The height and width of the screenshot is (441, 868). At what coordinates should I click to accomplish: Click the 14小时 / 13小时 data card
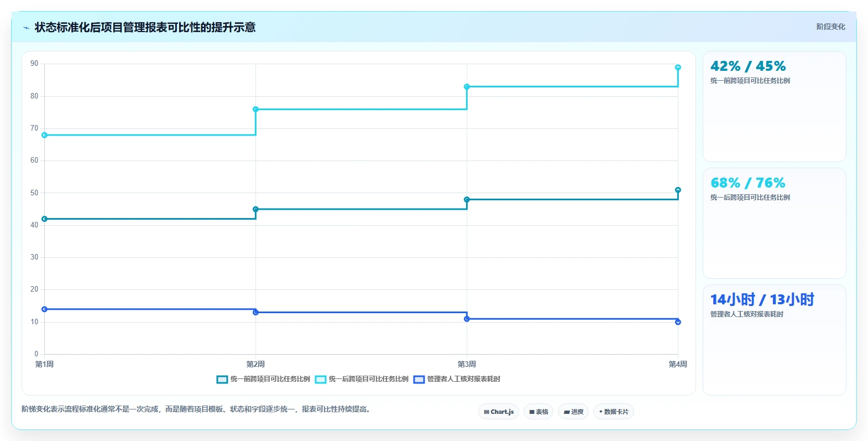pyautogui.click(x=775, y=340)
